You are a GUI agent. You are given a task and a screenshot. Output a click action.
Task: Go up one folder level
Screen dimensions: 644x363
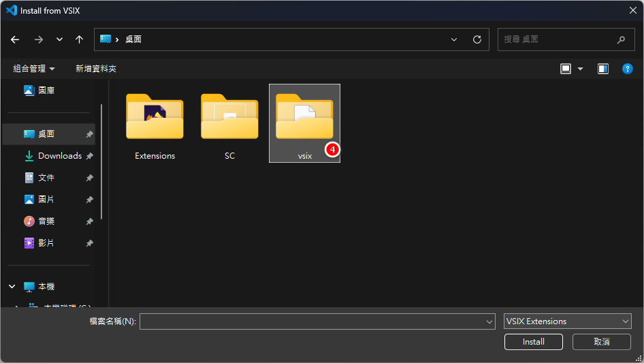(79, 40)
